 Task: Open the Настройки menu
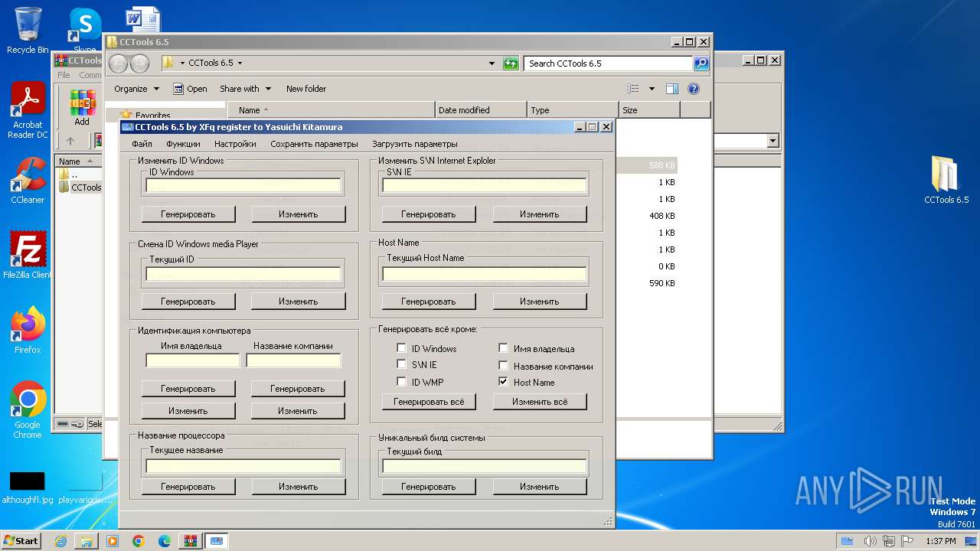pos(235,144)
